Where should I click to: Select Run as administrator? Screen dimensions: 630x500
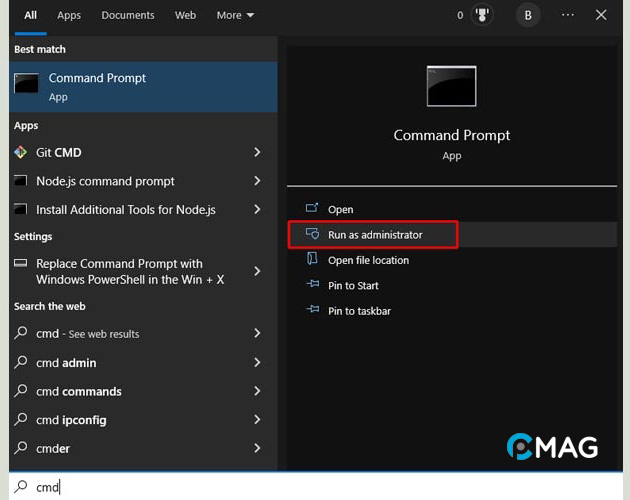(x=374, y=235)
